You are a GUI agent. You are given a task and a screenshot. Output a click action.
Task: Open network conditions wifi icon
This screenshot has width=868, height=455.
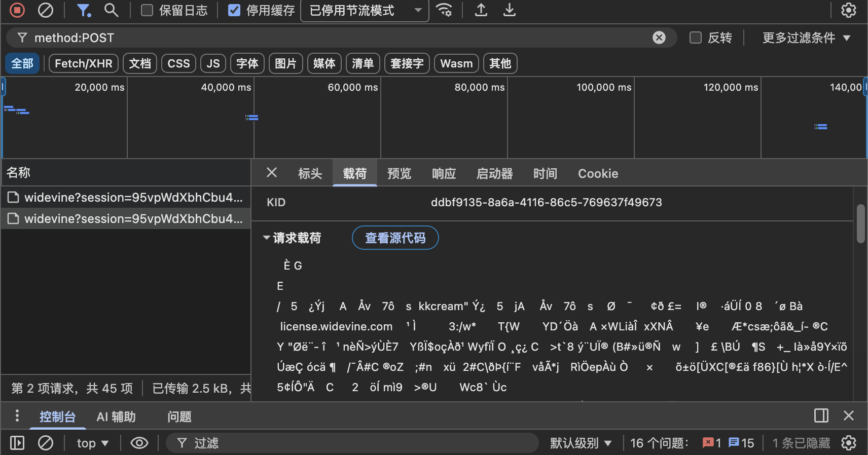coord(445,10)
